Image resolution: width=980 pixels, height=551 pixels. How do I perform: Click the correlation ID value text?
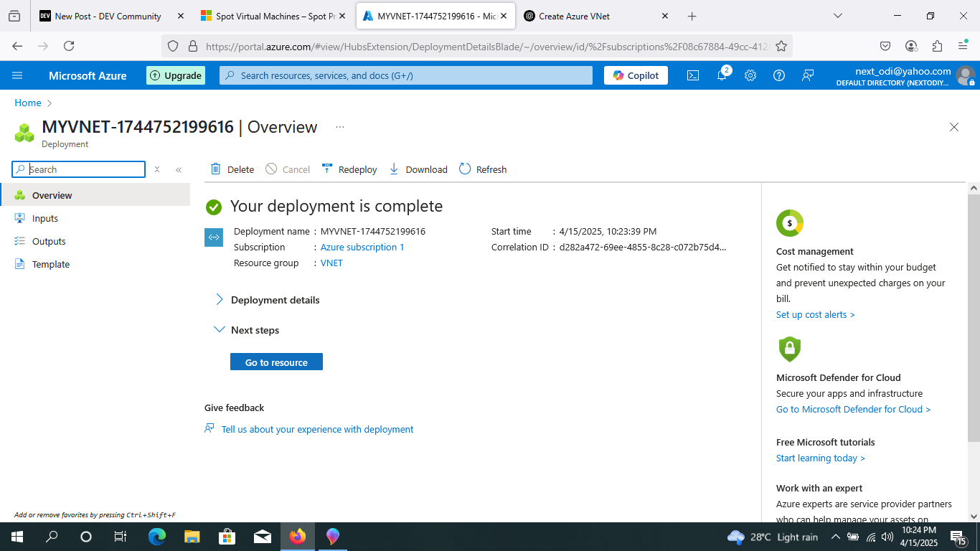[x=643, y=247]
